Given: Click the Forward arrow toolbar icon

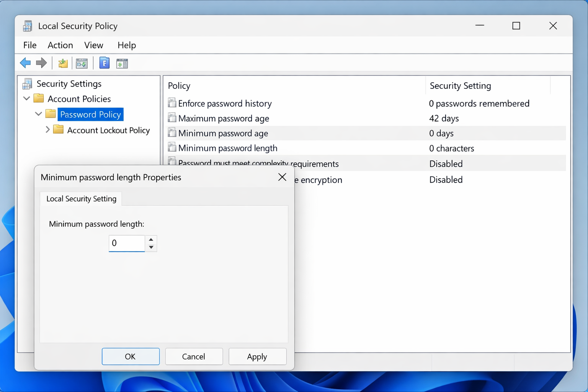Looking at the screenshot, I should click(41, 63).
